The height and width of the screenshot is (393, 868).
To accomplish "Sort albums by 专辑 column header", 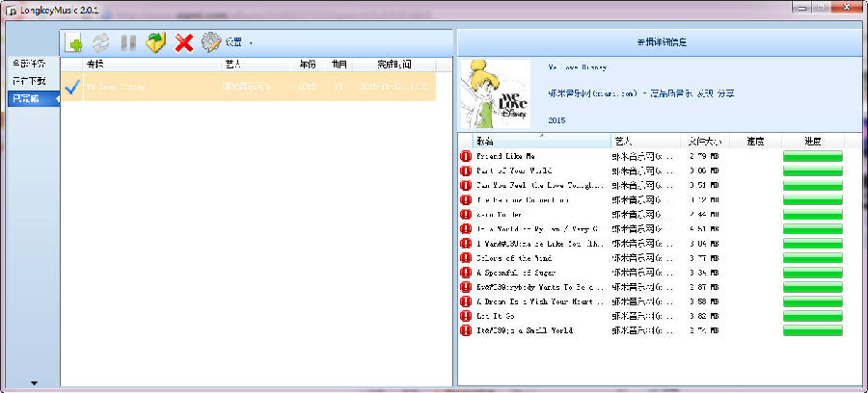I will (151, 65).
